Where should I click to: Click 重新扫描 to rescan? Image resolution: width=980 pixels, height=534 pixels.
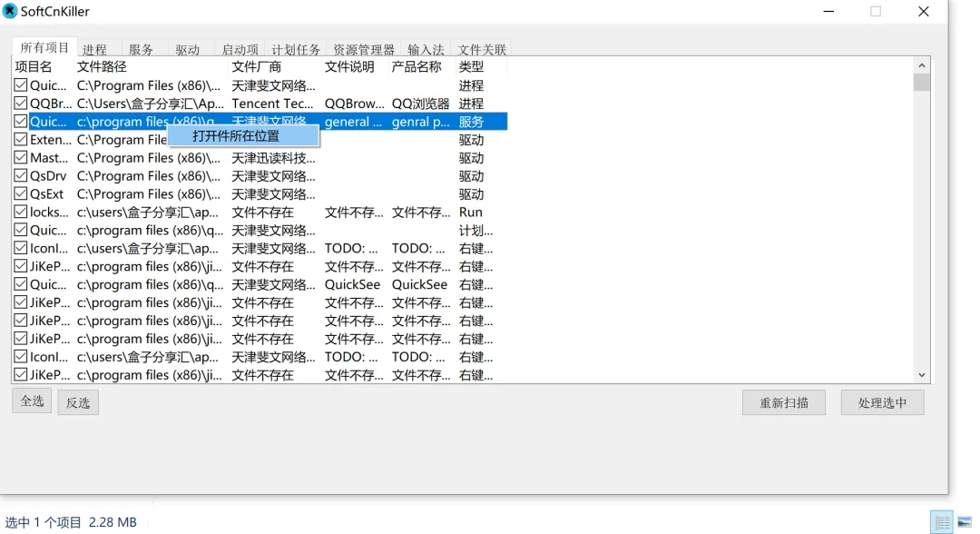pyautogui.click(x=784, y=402)
